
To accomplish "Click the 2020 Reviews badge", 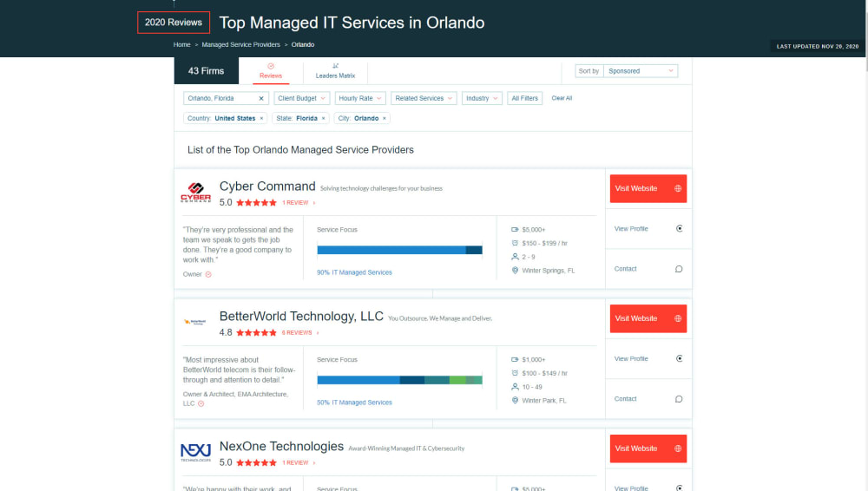I will 174,23.
